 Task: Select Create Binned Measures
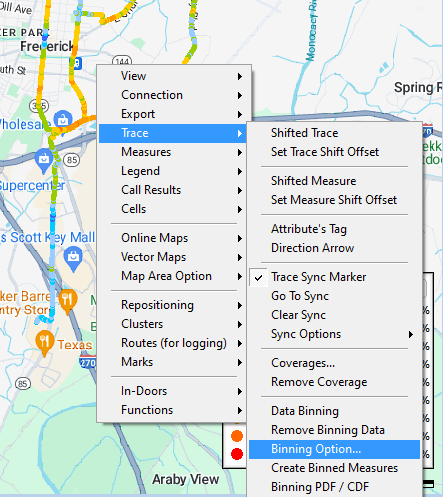coord(334,468)
